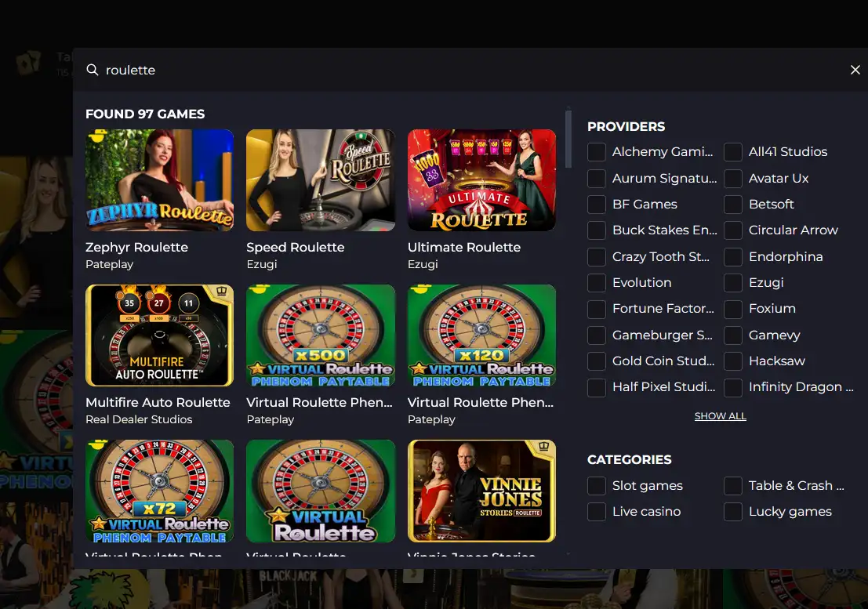Click the Ultimate Roulette title text
Image resolution: width=868 pixels, height=609 pixels.
click(464, 247)
